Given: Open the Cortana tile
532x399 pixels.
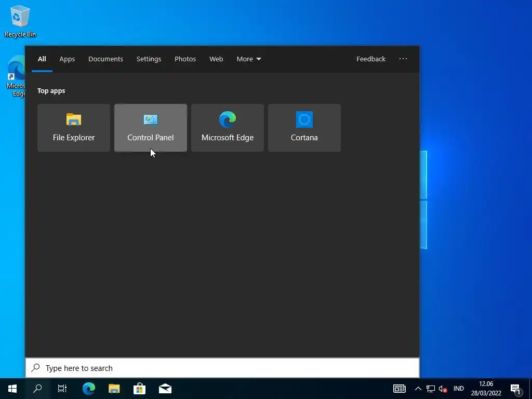Looking at the screenshot, I should (304, 128).
